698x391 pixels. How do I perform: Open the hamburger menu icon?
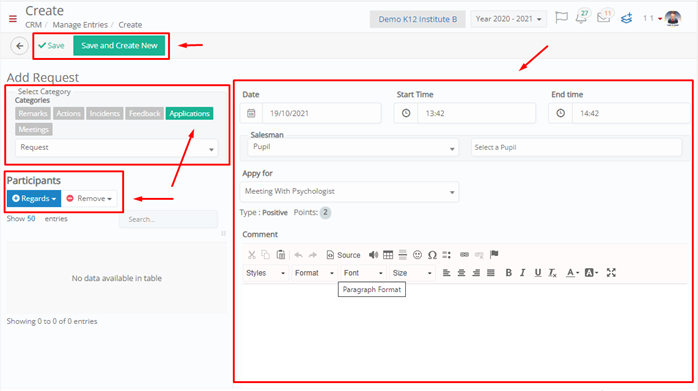pyautogui.click(x=12, y=19)
